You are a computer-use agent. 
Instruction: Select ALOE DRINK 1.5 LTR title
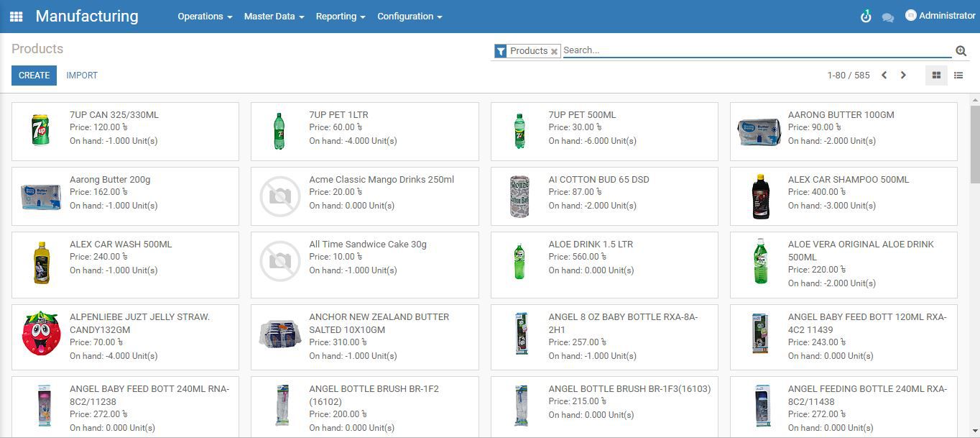click(591, 244)
